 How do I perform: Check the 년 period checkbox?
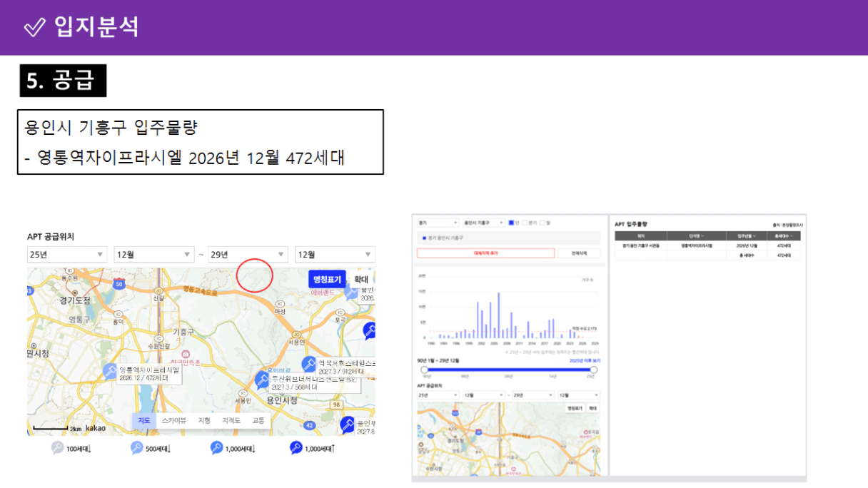pyautogui.click(x=511, y=223)
